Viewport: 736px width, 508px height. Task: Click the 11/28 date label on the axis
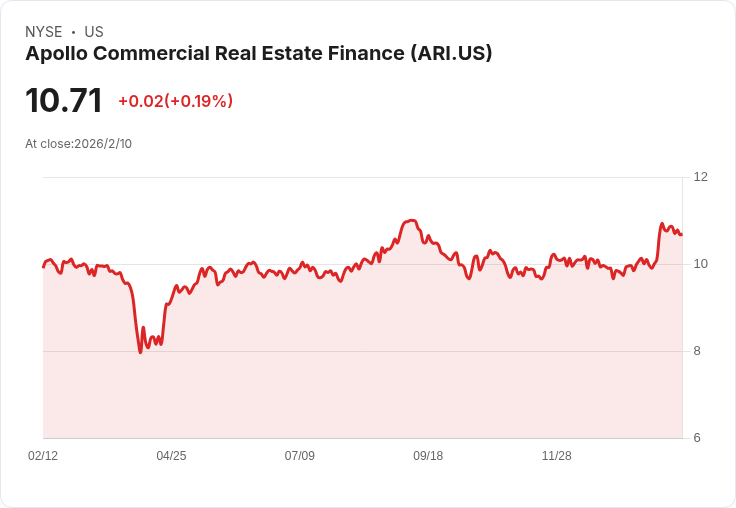(557, 455)
